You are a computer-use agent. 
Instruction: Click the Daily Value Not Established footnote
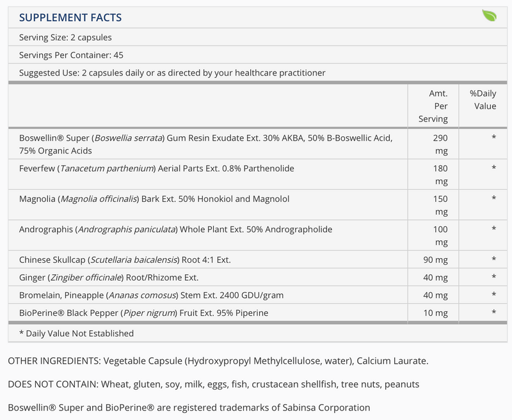pyautogui.click(x=76, y=333)
